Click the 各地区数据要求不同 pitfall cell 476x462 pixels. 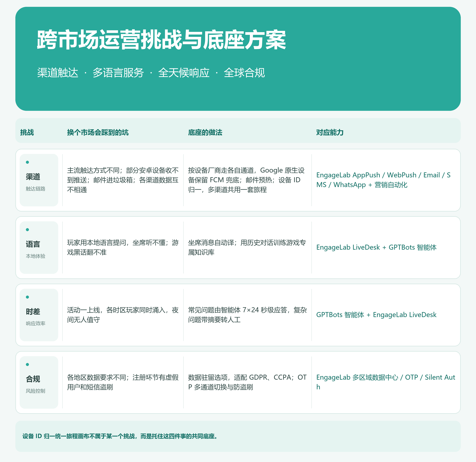[x=123, y=382]
